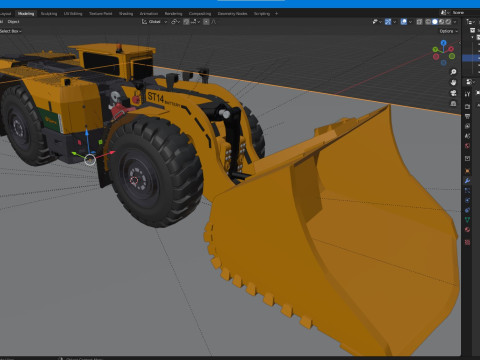
Task: Open the transform pivot point dropdown
Action: [175, 22]
